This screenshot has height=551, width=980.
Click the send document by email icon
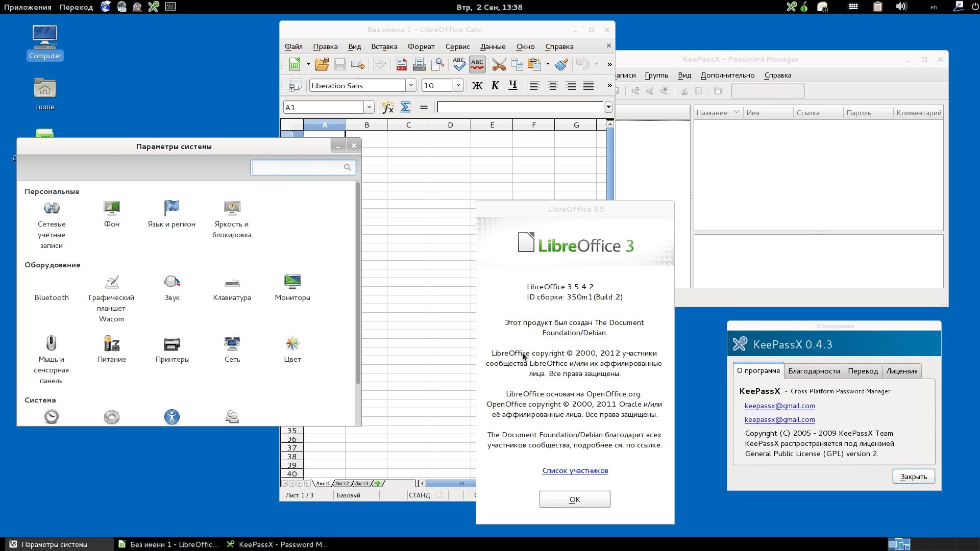[358, 64]
